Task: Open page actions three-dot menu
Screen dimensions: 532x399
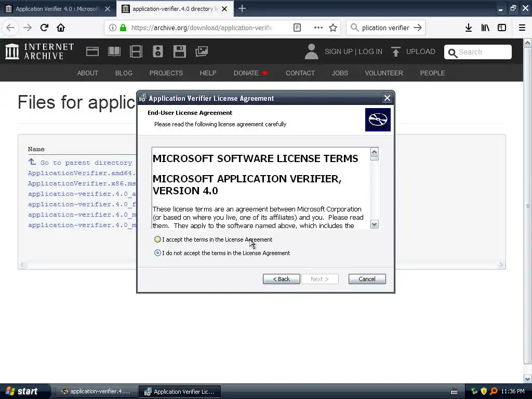Action: click(318, 28)
